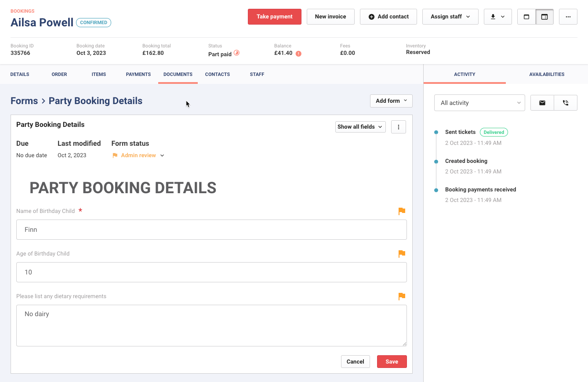Click the New invoice button
Image resolution: width=588 pixels, height=382 pixels.
330,17
